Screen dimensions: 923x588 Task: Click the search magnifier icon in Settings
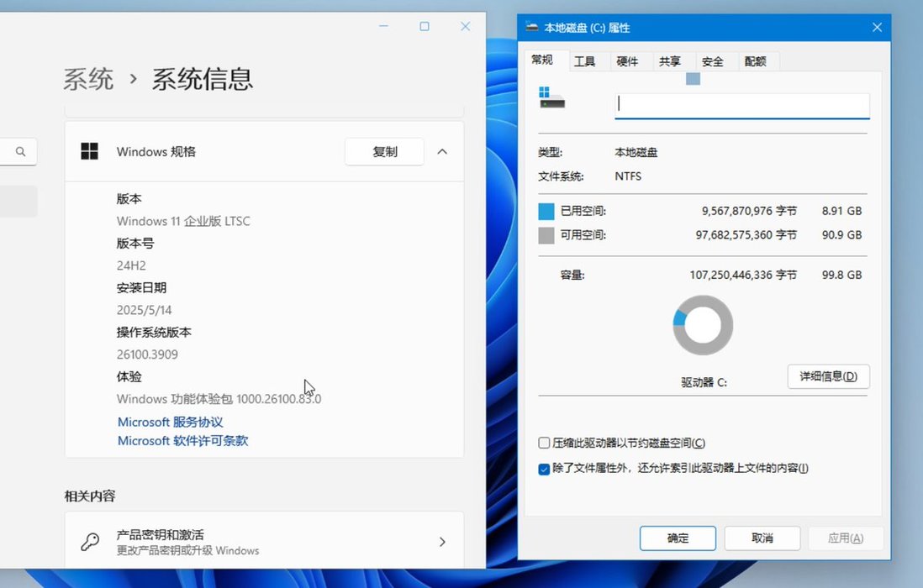tap(20, 152)
